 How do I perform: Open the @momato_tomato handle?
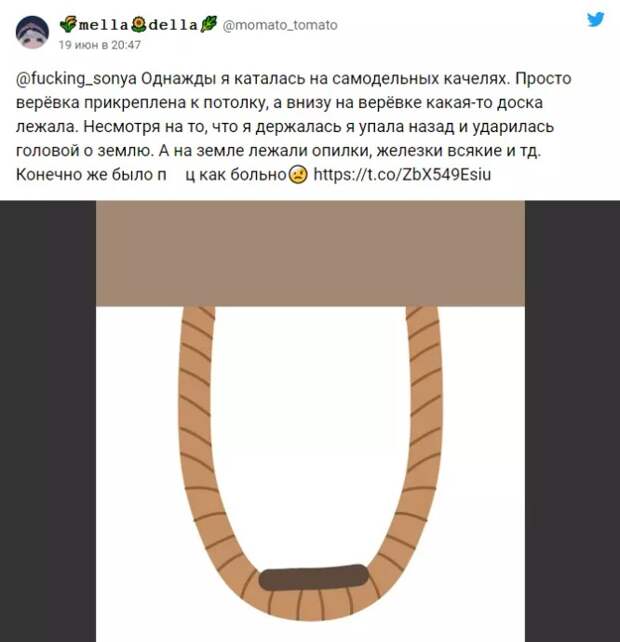(280, 25)
